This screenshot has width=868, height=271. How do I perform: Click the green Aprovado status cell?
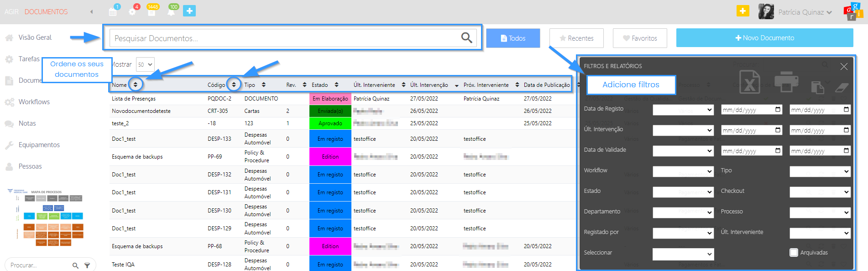330,123
